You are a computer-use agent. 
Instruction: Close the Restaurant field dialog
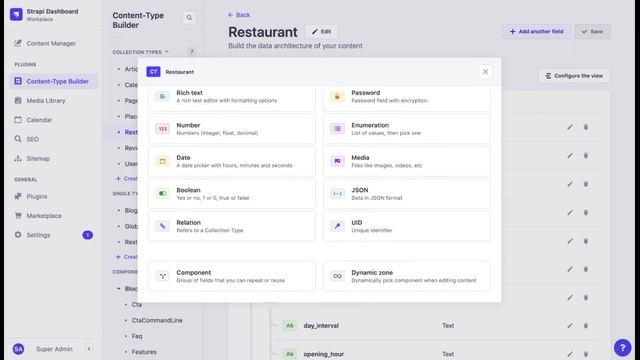(485, 72)
